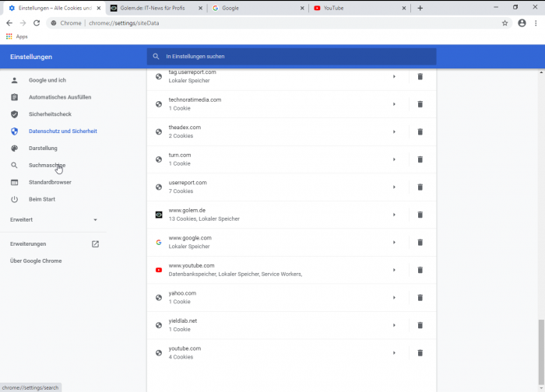Screen dimensions: 545x392
Task: Click trash icon for turn.com
Action: (420, 159)
